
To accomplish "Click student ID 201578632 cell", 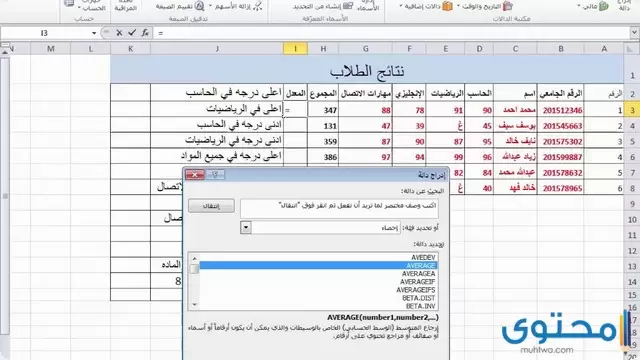I will pyautogui.click(x=560, y=172).
